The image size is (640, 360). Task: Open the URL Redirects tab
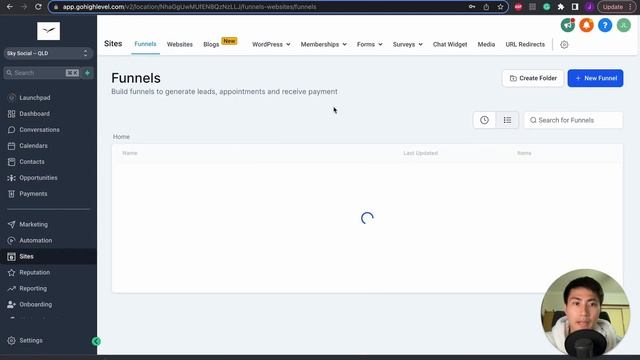coord(525,44)
